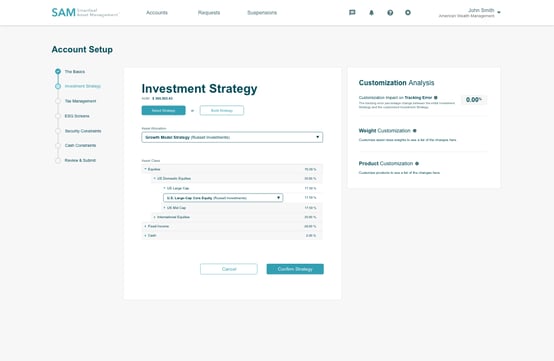
Task: Select the Review & Submit step circle
Action: (58, 160)
